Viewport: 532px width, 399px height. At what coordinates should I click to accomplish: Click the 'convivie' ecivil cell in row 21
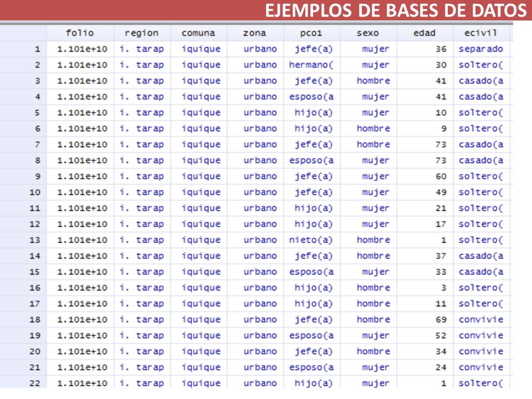point(481,367)
